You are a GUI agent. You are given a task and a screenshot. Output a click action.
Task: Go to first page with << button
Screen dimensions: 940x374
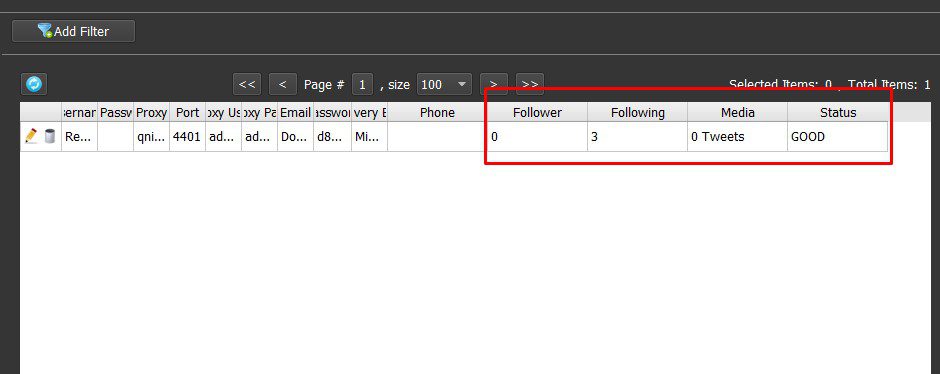click(247, 85)
